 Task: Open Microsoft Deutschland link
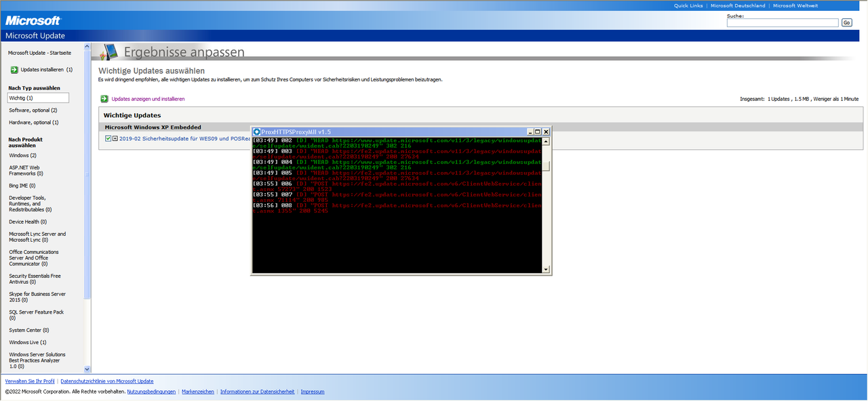[738, 5]
